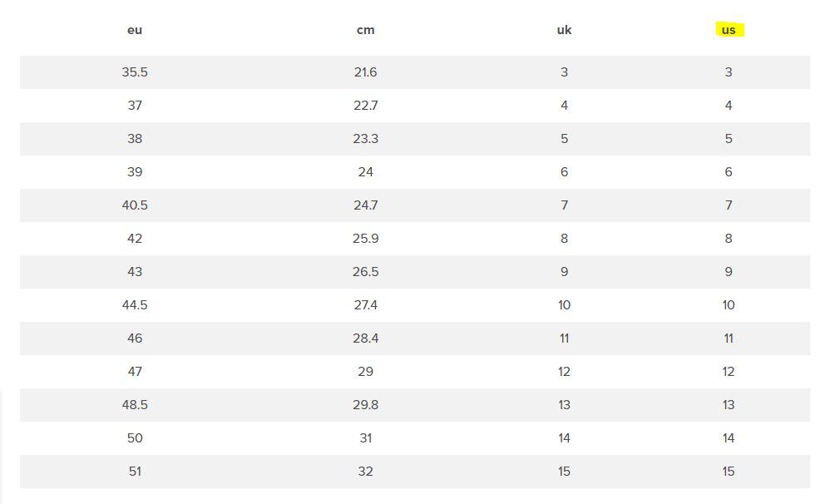Select US size 15 in last row
Image resolution: width=835 pixels, height=504 pixels.
click(x=729, y=472)
